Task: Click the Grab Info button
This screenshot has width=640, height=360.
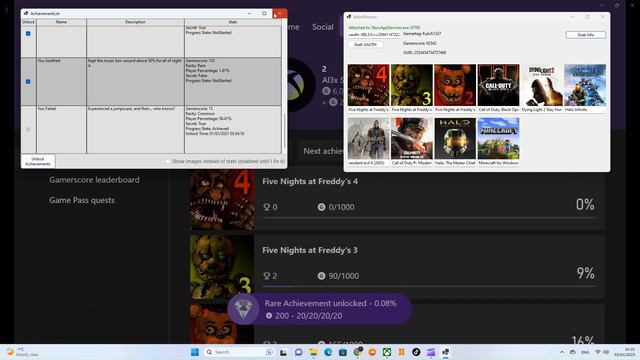Action: 586,35
